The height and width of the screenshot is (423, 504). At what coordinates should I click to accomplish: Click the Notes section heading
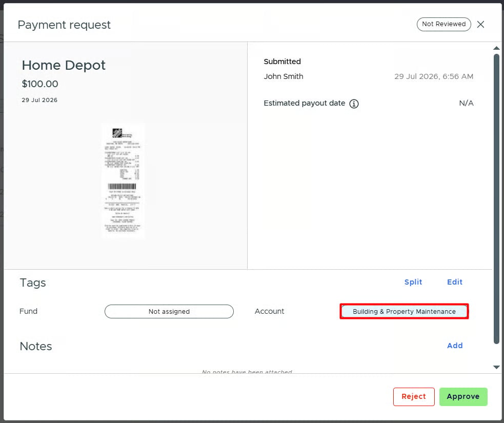[x=36, y=346]
